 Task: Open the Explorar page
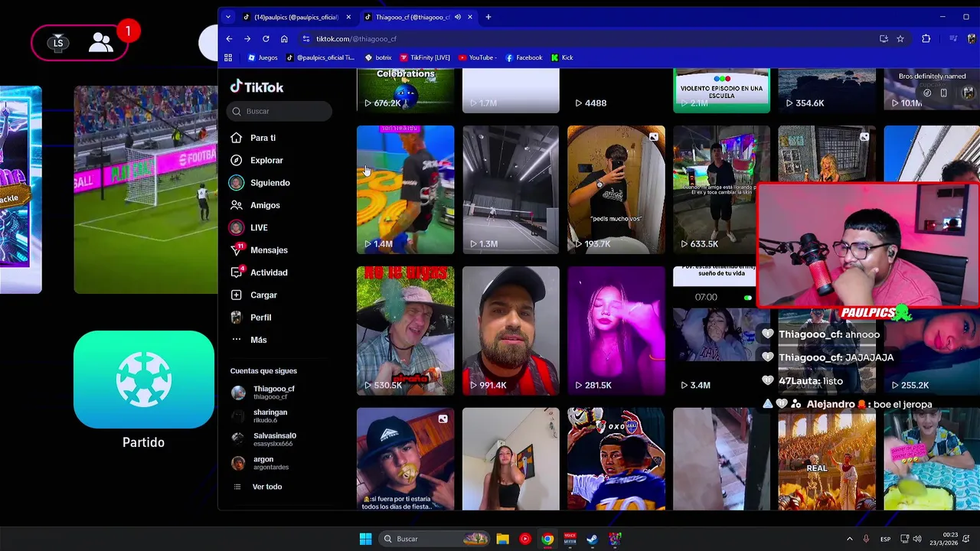[x=266, y=160]
